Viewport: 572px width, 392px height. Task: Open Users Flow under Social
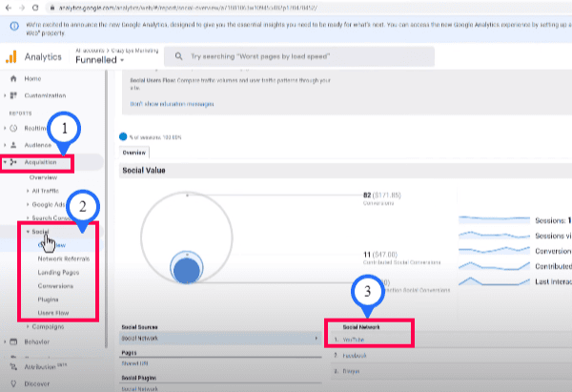(53, 311)
